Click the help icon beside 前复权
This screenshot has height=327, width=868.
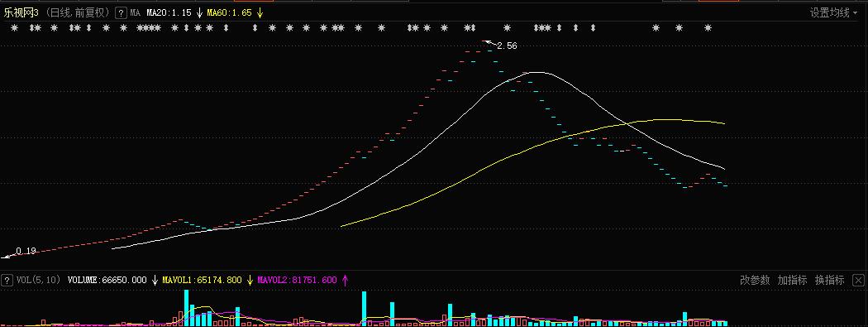[x=122, y=12]
